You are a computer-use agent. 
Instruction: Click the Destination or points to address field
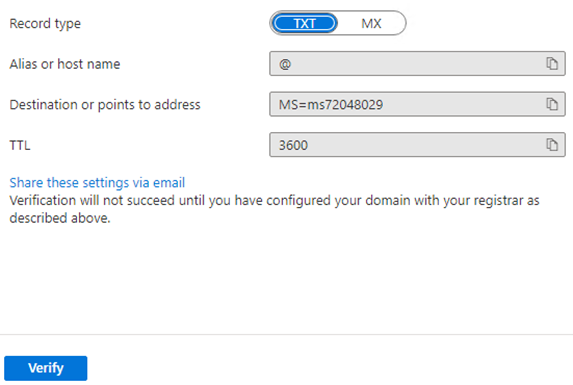point(417,104)
